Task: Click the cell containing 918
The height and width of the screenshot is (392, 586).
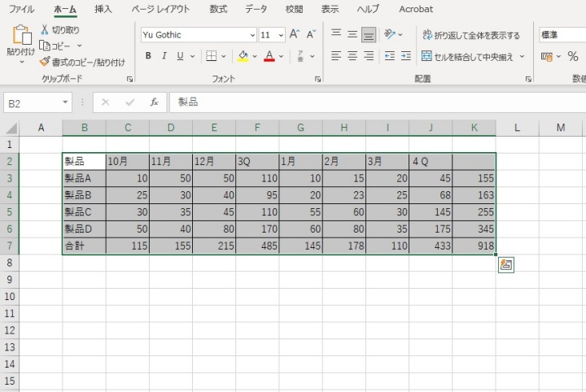Action: tap(474, 246)
